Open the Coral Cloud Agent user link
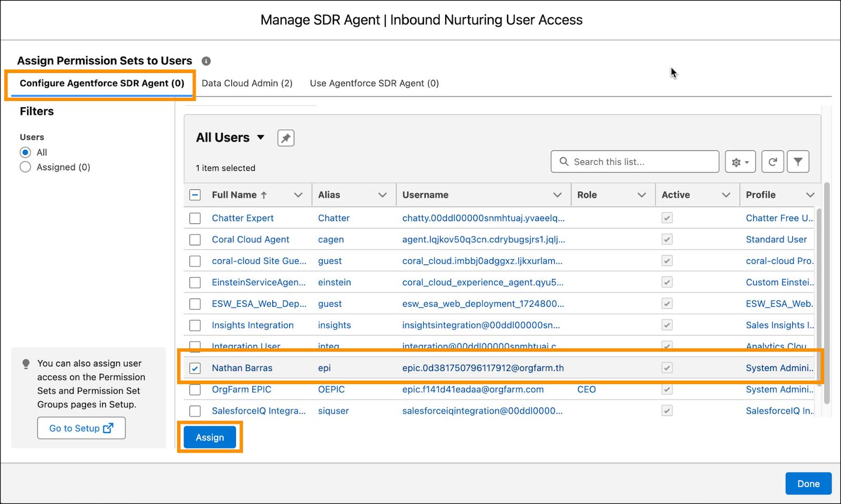 click(250, 240)
